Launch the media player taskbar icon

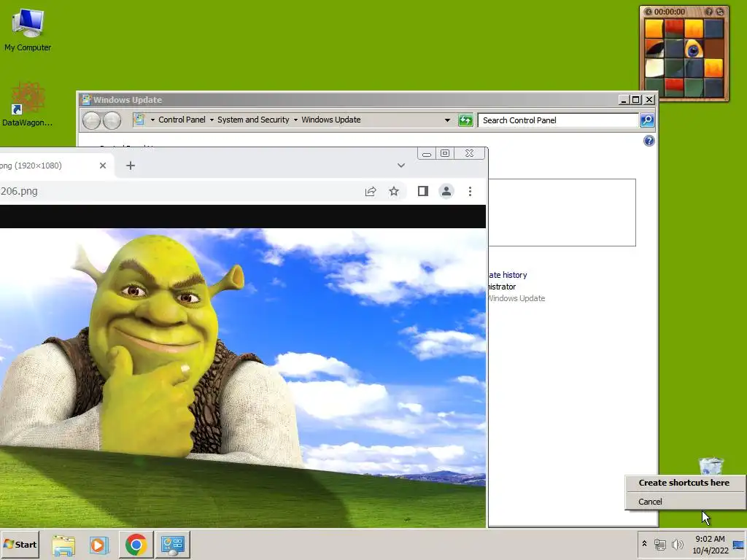(98, 544)
